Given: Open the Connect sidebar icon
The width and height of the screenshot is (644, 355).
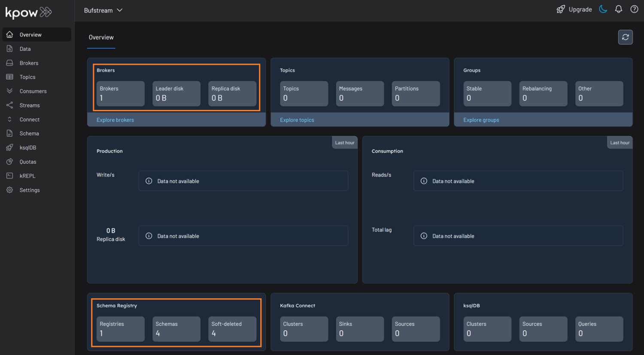Looking at the screenshot, I should 9,119.
